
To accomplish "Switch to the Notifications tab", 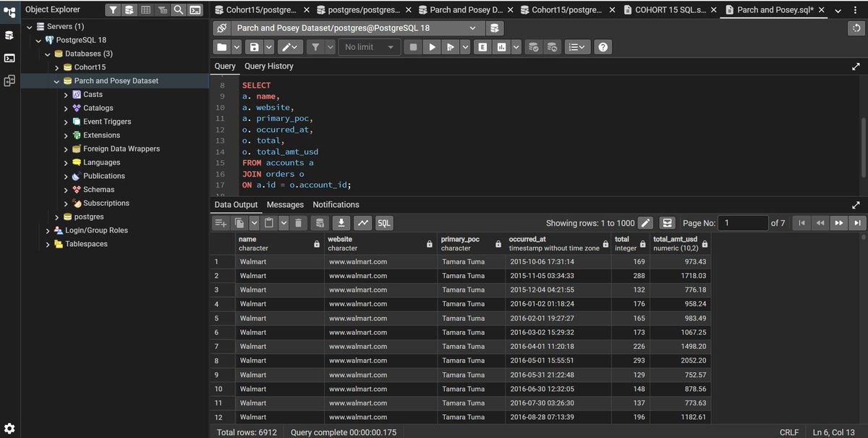I will coord(336,205).
